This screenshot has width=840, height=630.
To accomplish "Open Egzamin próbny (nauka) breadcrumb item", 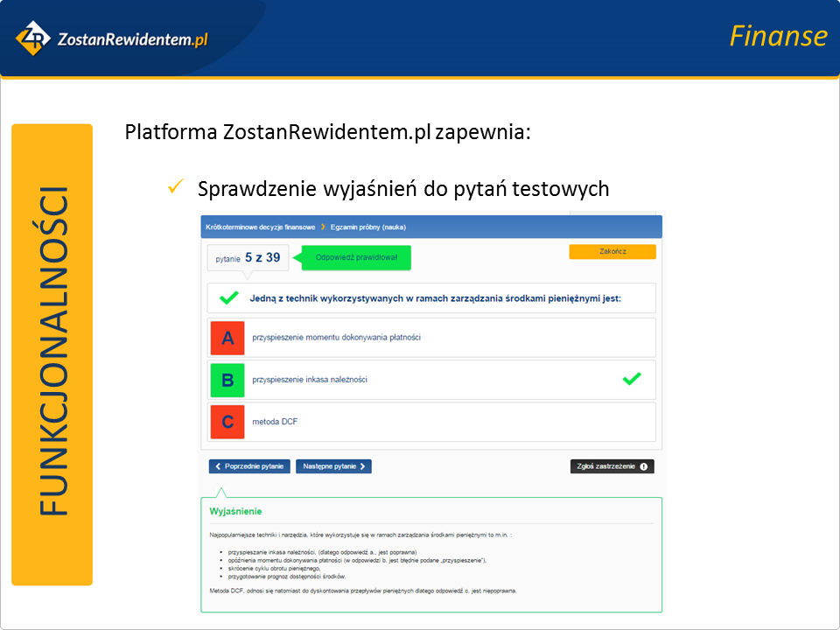I will tap(367, 227).
